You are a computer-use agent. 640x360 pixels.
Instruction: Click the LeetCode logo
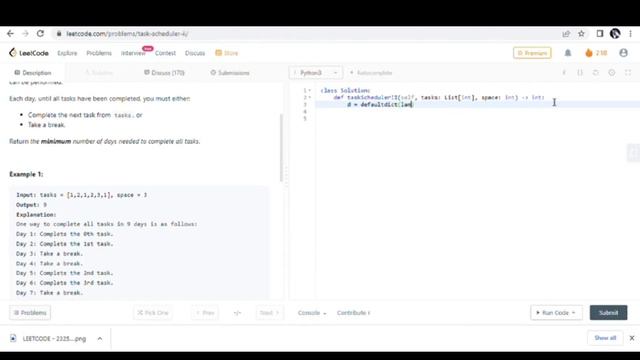[x=29, y=53]
